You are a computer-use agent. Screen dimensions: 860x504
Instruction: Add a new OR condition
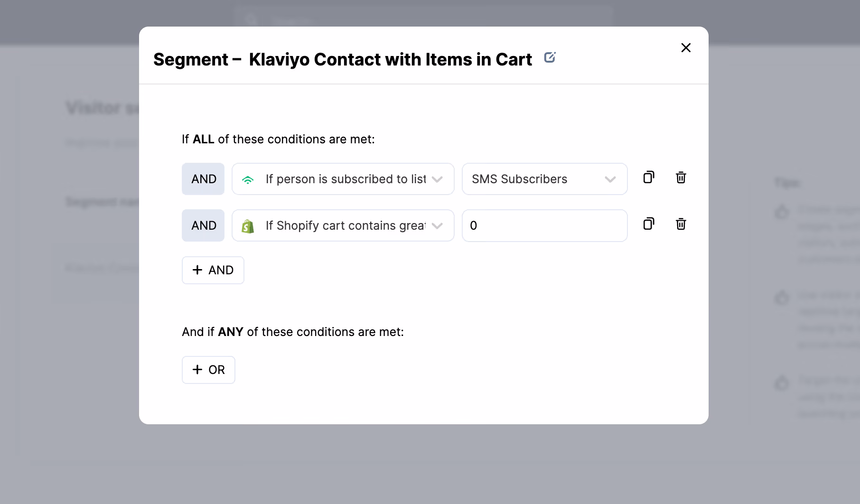point(209,370)
